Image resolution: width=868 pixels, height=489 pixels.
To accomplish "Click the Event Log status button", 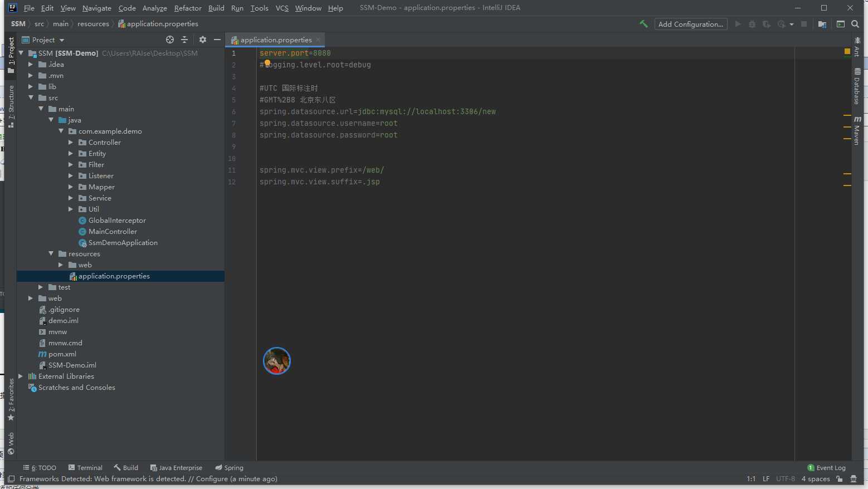I will click(x=826, y=468).
